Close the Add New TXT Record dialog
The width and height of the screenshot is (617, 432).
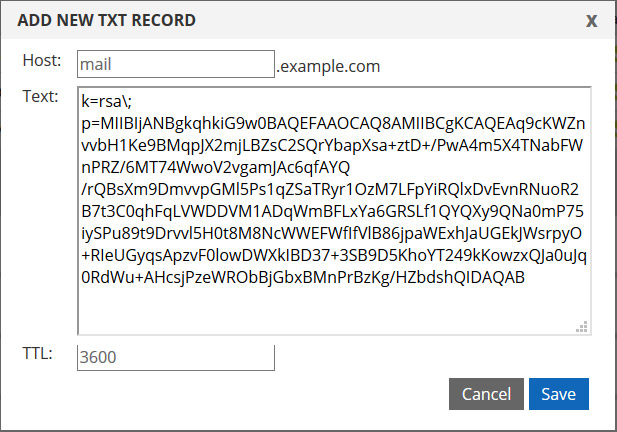pos(592,20)
